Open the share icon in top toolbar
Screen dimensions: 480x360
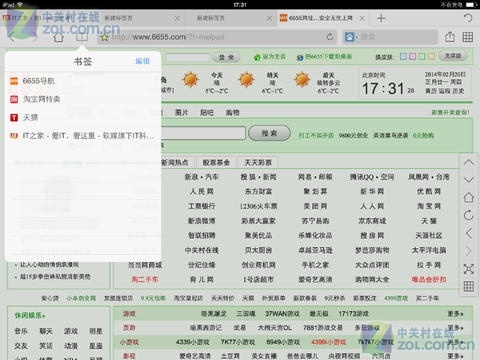450,37
